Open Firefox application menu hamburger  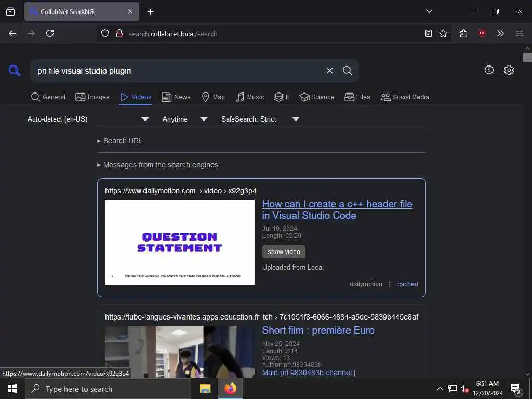point(520,33)
